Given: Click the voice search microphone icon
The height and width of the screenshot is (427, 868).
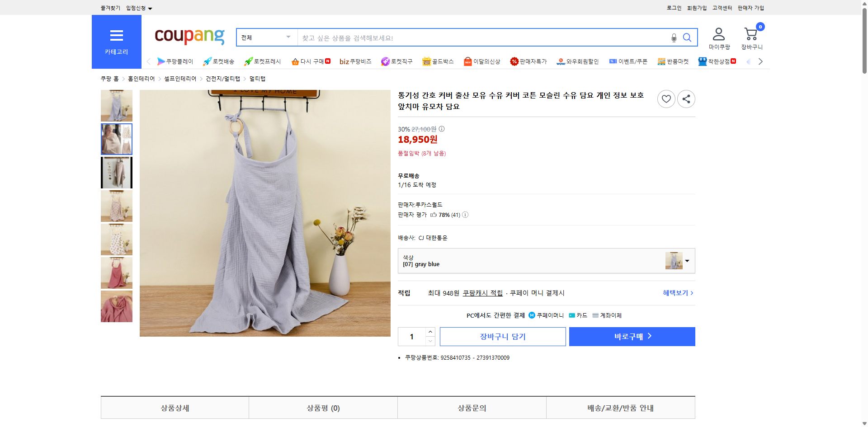Looking at the screenshot, I should [673, 38].
